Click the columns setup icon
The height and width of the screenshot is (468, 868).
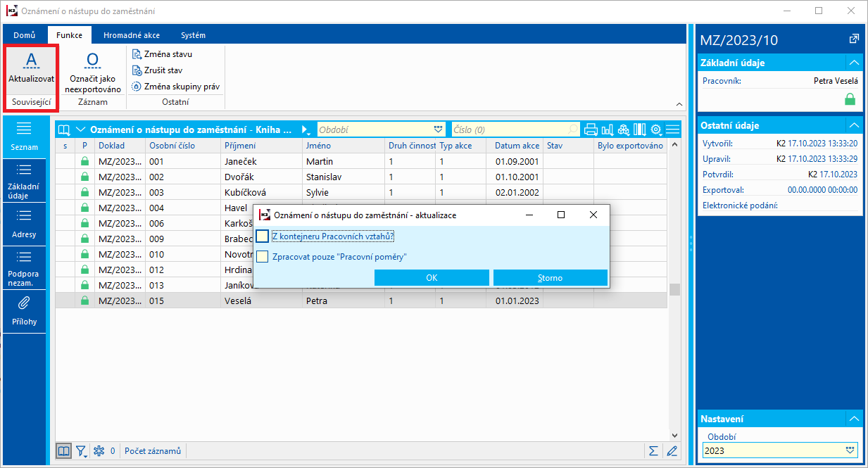[640, 129]
